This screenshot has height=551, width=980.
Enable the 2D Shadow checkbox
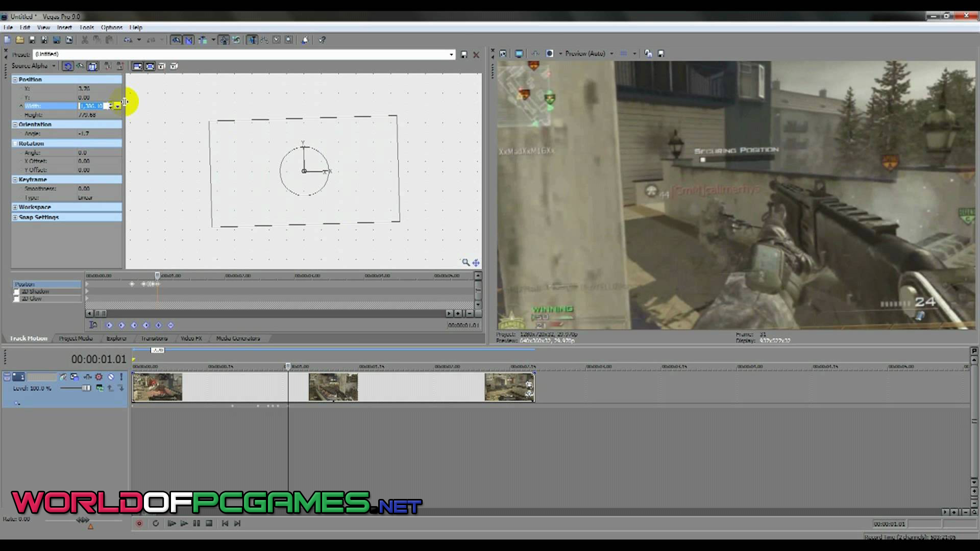click(16, 292)
